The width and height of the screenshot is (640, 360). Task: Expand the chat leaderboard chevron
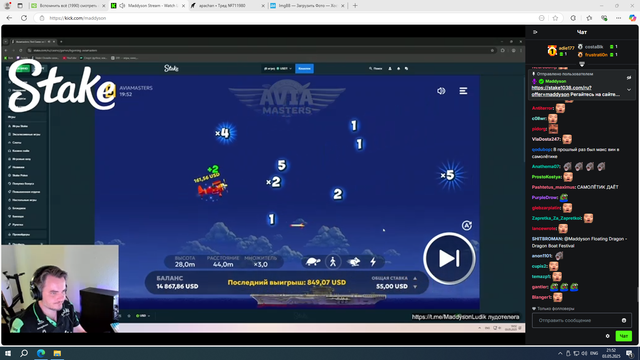[x=582, y=64]
